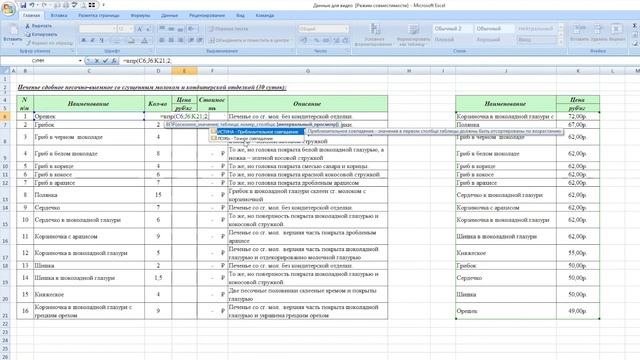Open the round Office button menu
The width and height of the screenshot is (640, 360).
[8, 9]
